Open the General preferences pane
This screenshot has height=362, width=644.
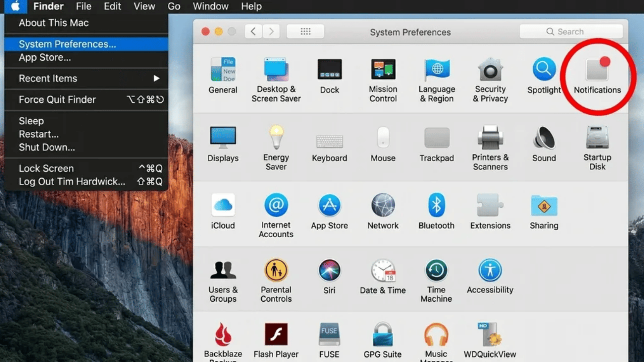223,76
